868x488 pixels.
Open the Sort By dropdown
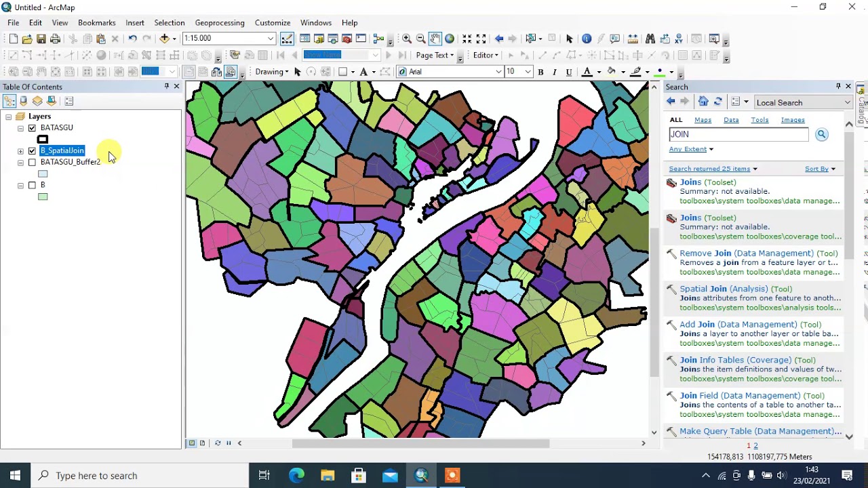tap(820, 169)
